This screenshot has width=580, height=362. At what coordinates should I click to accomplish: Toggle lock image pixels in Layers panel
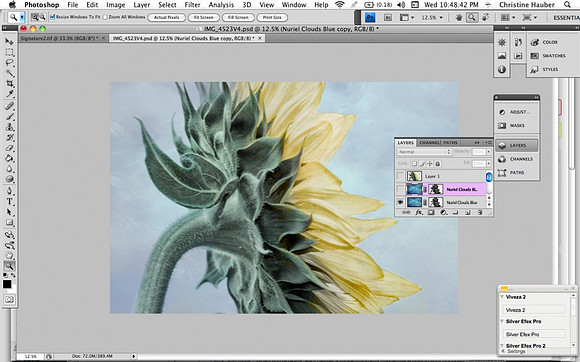pyautogui.click(x=422, y=163)
